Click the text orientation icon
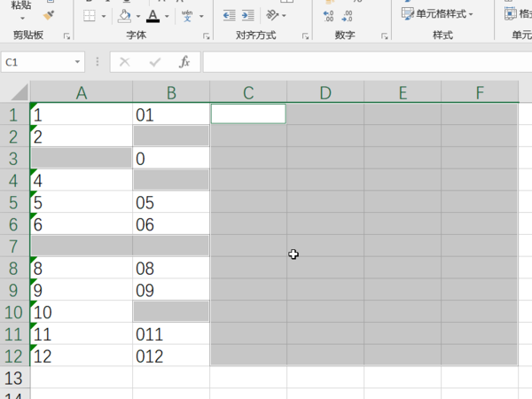Image resolution: width=532 pixels, height=399 pixels. (272, 15)
